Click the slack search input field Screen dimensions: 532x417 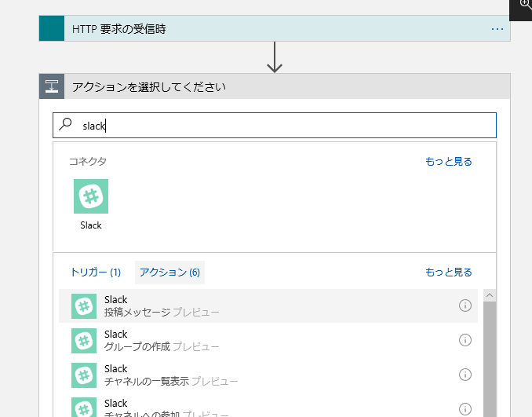click(275, 126)
